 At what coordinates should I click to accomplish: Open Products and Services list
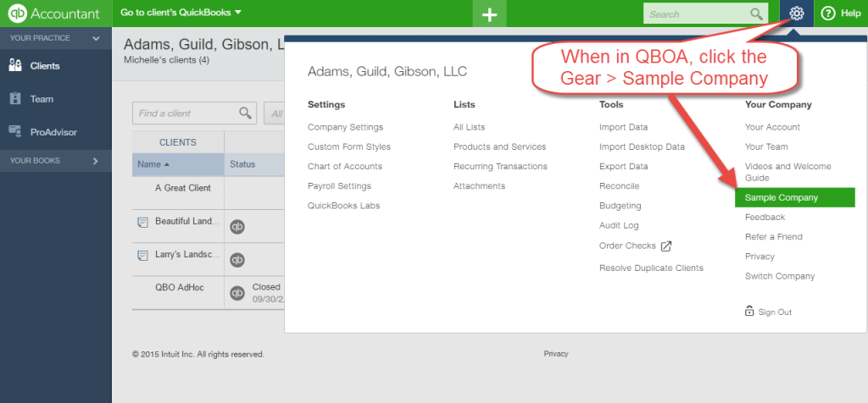point(500,146)
